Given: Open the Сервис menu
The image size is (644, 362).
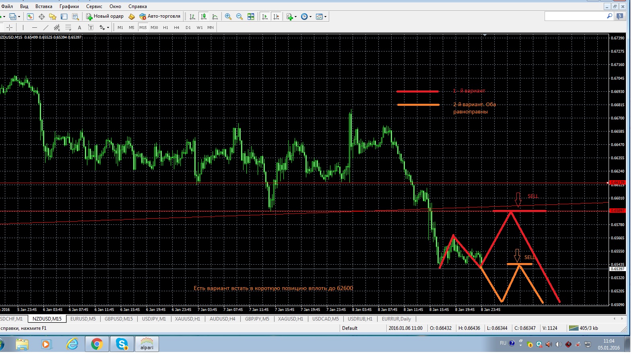Looking at the screenshot, I should pos(94,6).
